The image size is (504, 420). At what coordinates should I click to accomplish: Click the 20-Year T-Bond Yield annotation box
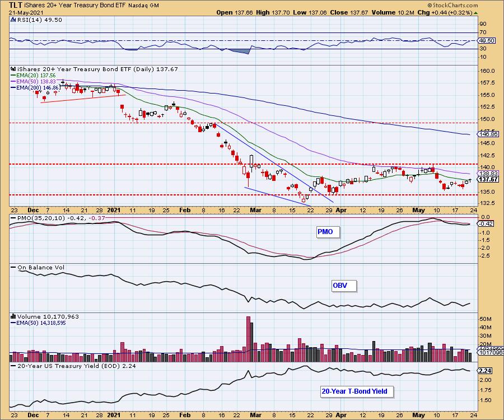(x=357, y=392)
